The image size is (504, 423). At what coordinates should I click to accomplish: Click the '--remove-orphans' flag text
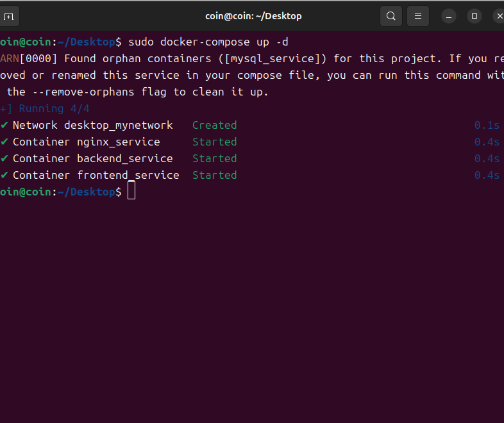coord(83,92)
